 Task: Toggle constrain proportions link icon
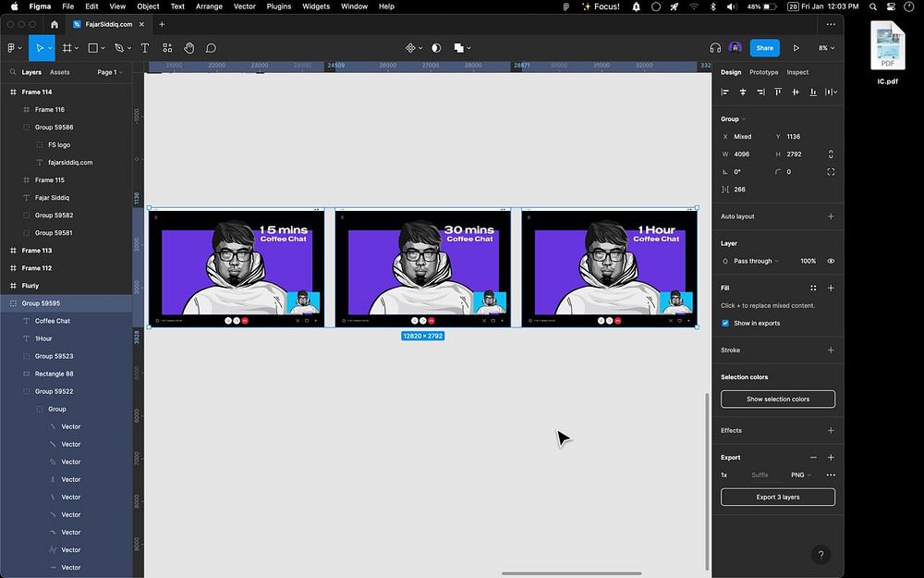pos(831,154)
